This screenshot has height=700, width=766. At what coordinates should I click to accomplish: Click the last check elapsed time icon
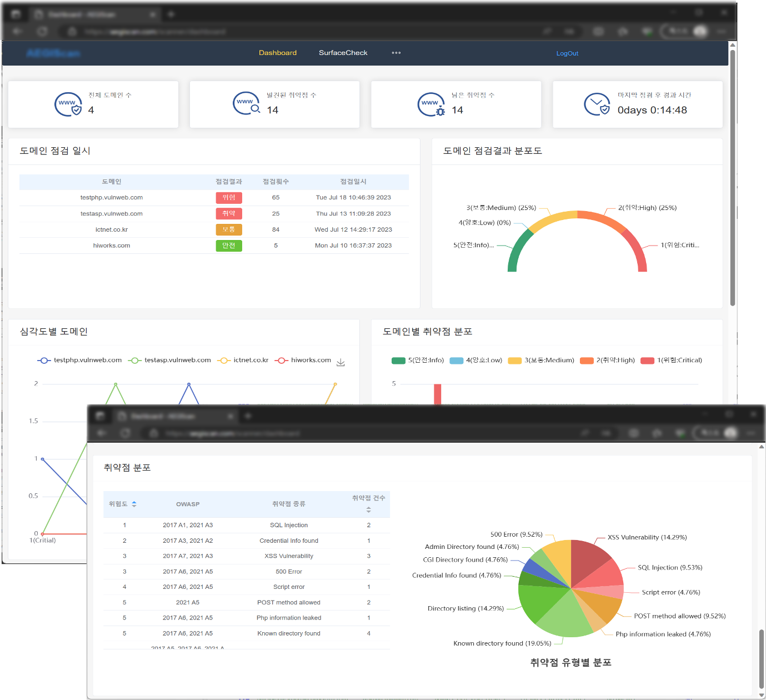(x=597, y=104)
